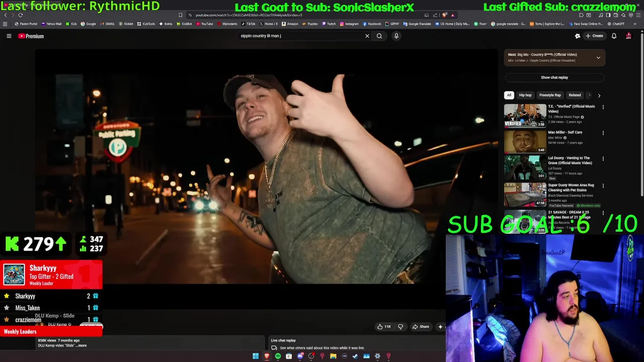This screenshot has height=362, width=644.
Task: Dislike the video with thumbs down
Action: (400, 327)
